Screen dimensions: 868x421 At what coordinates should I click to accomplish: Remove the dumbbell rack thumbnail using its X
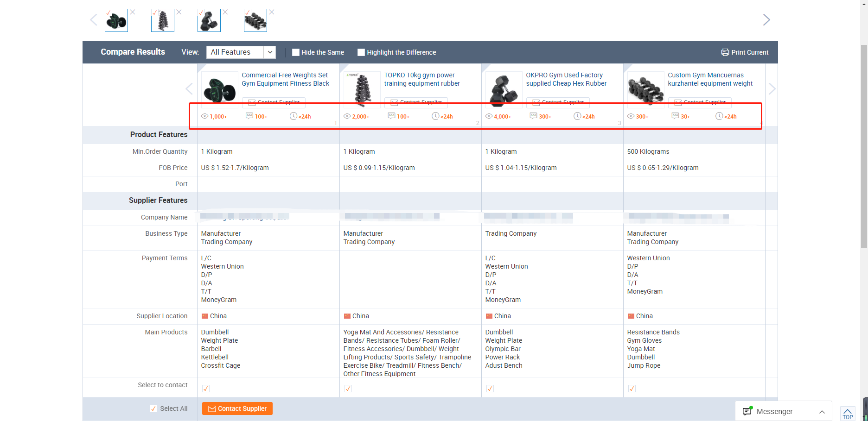tap(179, 12)
